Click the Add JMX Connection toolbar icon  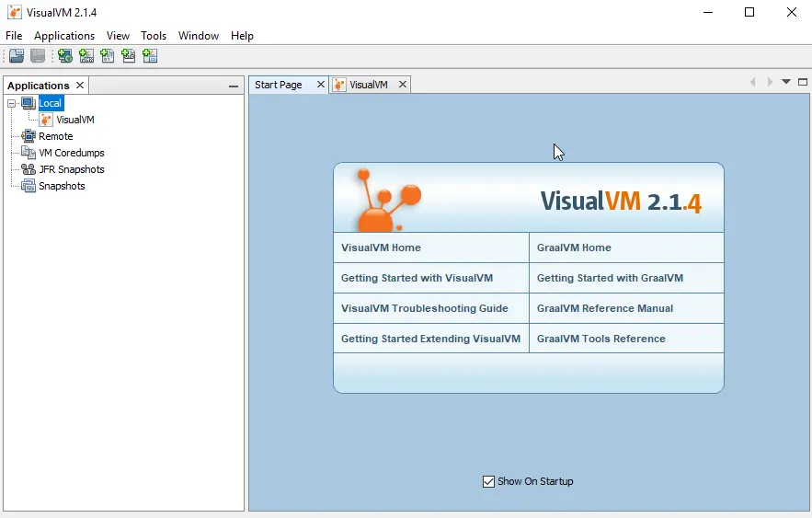(86, 55)
